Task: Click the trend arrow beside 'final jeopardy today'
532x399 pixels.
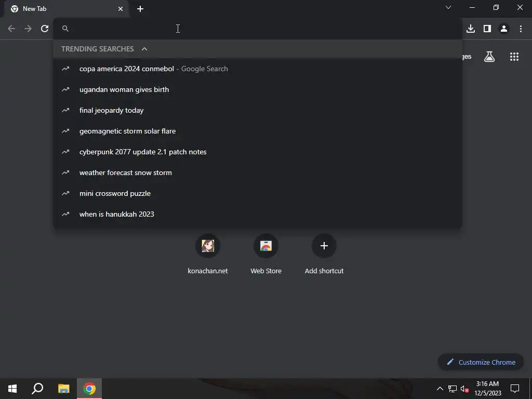Action: pyautogui.click(x=65, y=110)
